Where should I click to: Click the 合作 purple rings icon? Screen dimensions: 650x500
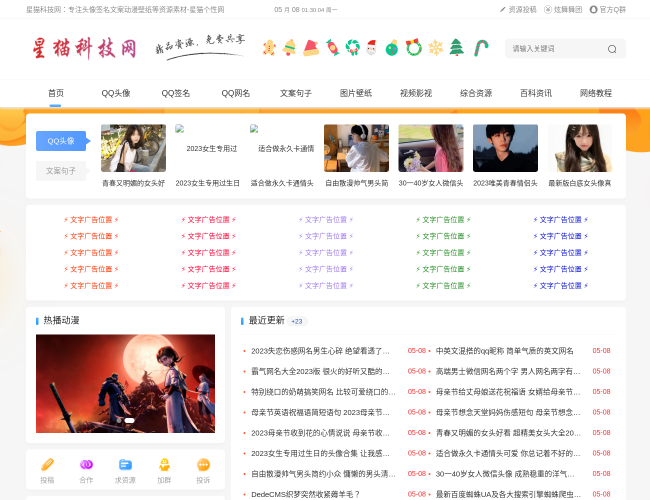point(86,465)
